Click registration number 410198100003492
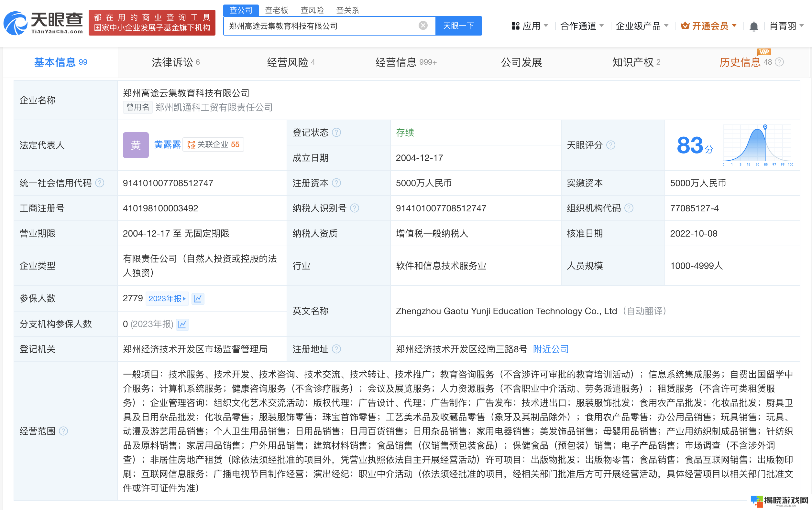Screen dimensions: 812x510 tap(160, 208)
